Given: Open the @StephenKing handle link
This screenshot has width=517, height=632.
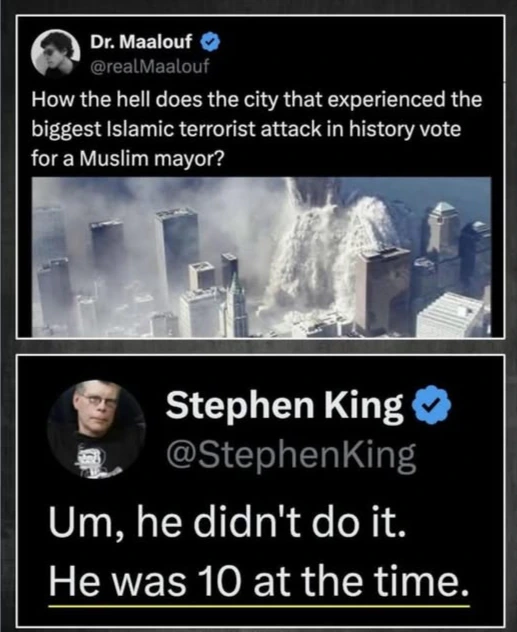Looking at the screenshot, I should pos(291,456).
